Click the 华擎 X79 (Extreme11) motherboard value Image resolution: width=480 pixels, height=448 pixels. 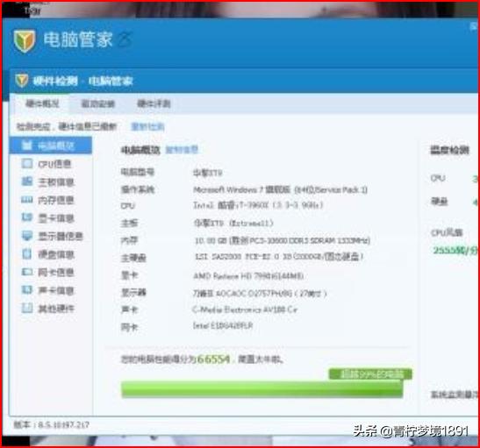pyautogui.click(x=233, y=223)
